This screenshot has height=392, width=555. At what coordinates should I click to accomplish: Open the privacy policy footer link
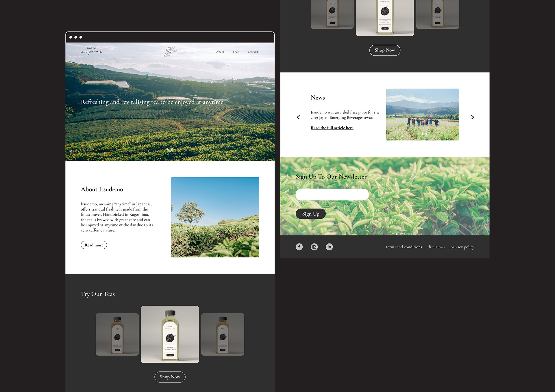462,247
